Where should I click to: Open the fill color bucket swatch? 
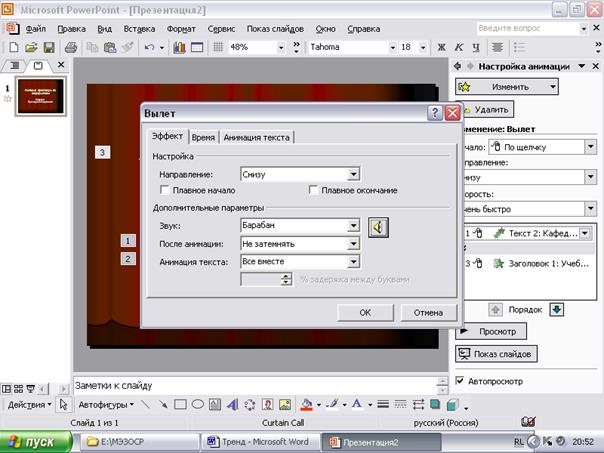pos(306,404)
